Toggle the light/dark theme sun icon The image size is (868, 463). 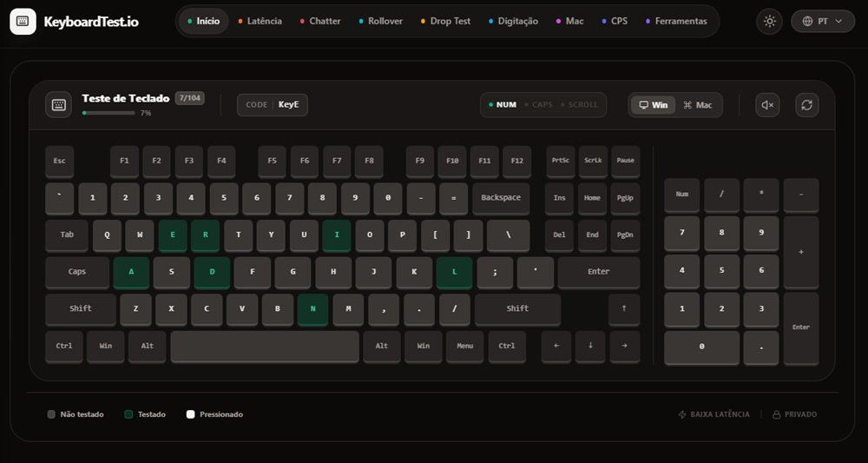[x=768, y=21]
